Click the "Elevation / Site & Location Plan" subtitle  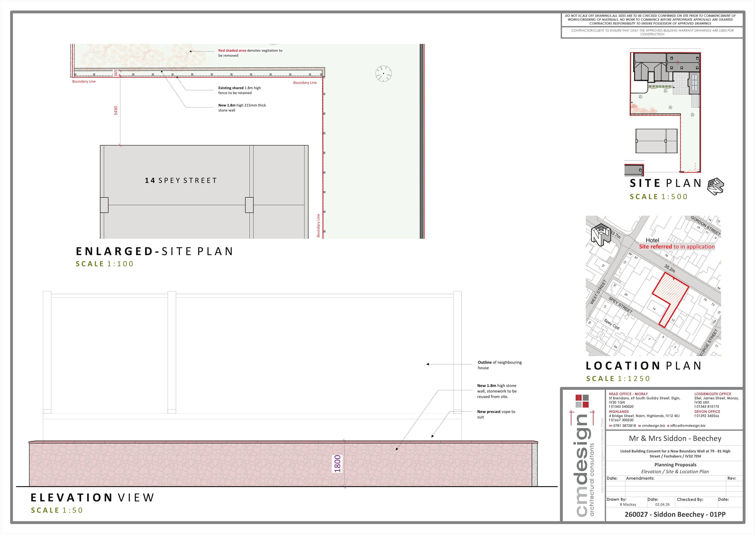pos(675,472)
